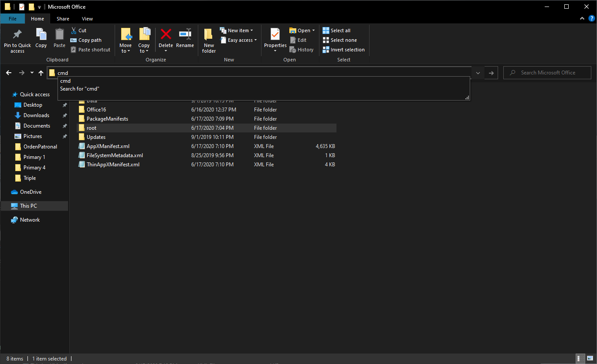Click the Properties icon in title bar toolbar

(x=22, y=7)
